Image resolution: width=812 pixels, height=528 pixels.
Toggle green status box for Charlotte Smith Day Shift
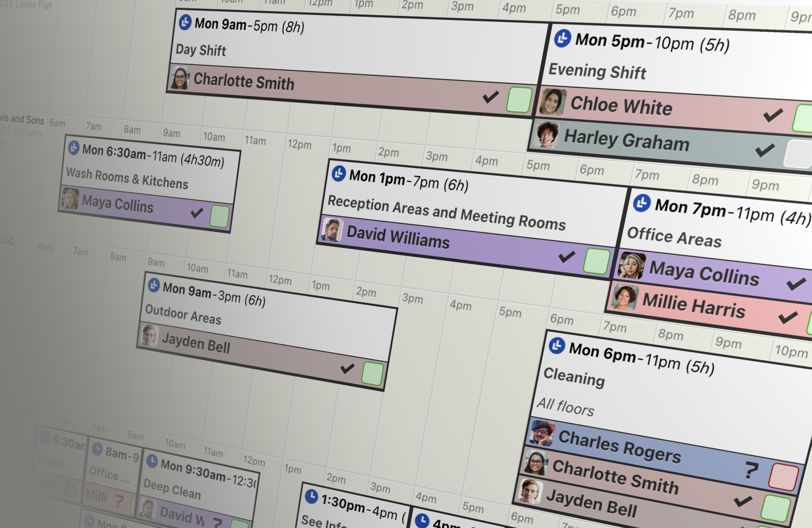(519, 100)
